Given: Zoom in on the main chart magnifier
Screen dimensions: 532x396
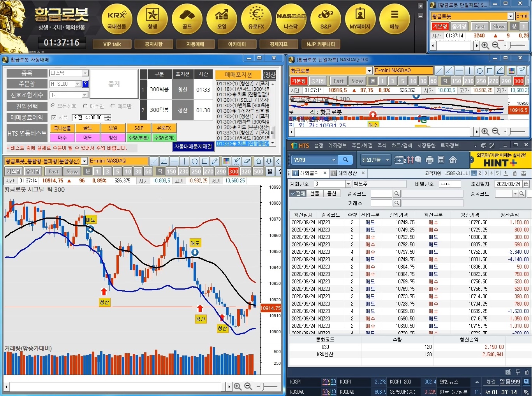Looking at the screenshot, I should click(x=237, y=386).
